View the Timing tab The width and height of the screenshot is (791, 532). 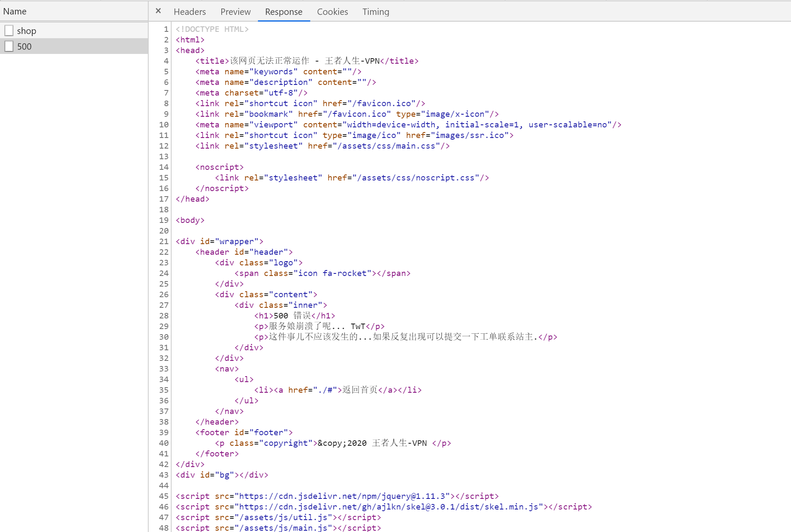(x=376, y=11)
